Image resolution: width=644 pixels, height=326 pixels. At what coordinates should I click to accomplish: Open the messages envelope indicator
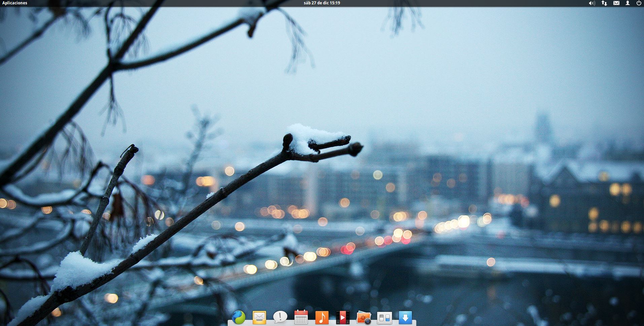616,3
